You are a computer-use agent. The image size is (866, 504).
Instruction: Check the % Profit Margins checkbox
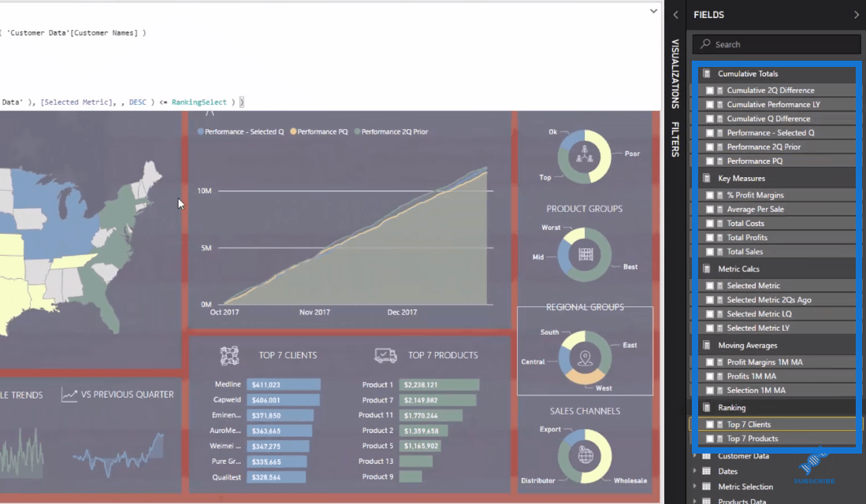(710, 195)
